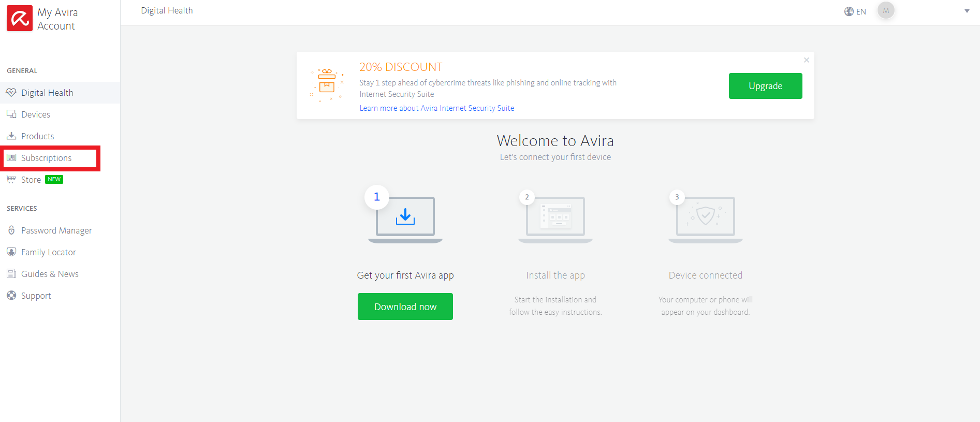The height and width of the screenshot is (422, 980).
Task: Click the language globe icon
Action: tap(849, 11)
